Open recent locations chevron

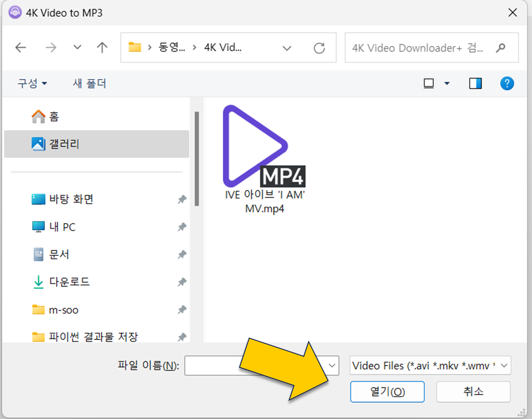click(x=78, y=48)
